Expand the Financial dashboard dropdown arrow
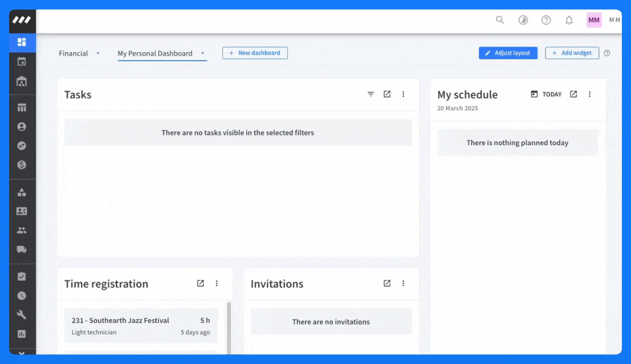Screen dimensions: 631x364 tap(98, 53)
